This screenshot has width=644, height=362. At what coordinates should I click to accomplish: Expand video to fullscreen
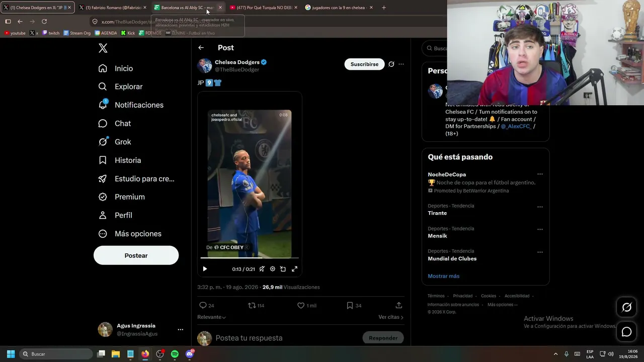(x=295, y=269)
